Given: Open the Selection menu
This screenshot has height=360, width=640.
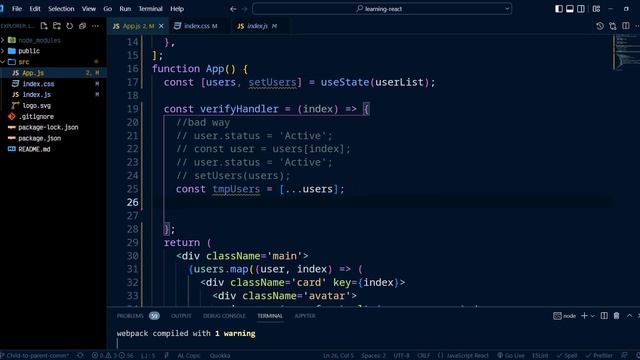Looking at the screenshot, I should coord(61,9).
